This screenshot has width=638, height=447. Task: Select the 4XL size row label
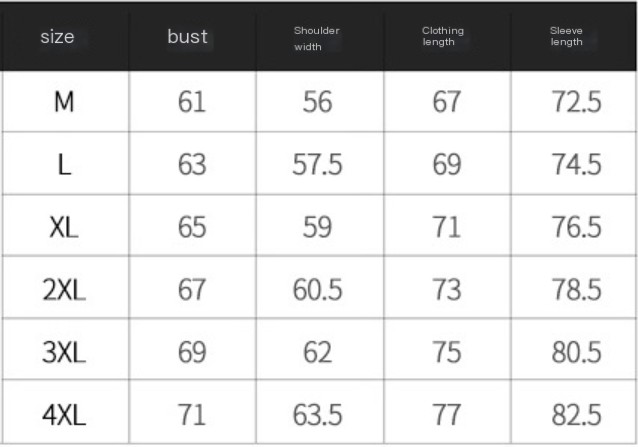[x=64, y=414]
